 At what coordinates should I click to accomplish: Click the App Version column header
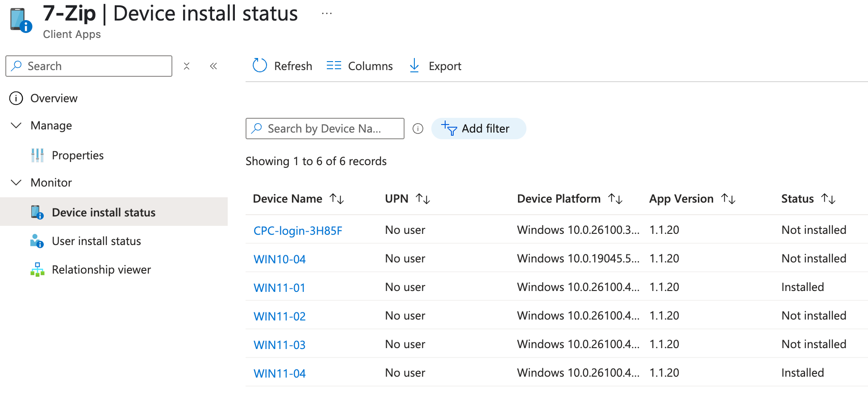(681, 199)
